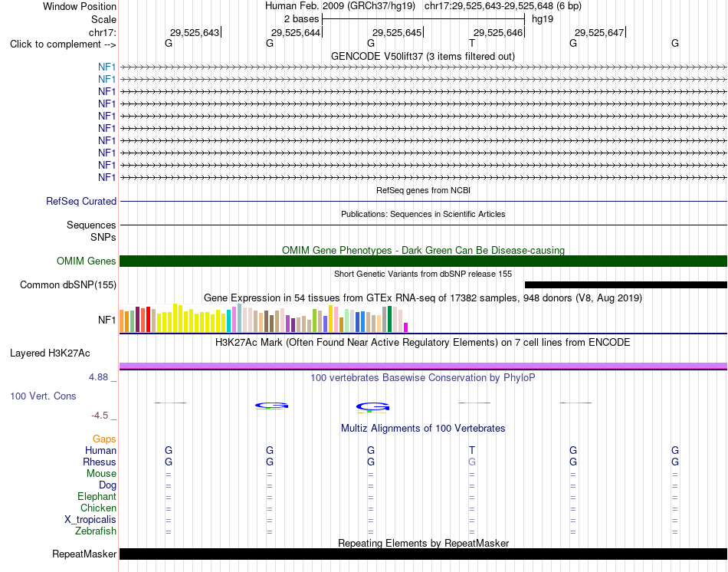
Task: Select the Zebrafish species label
Action: coord(96,531)
